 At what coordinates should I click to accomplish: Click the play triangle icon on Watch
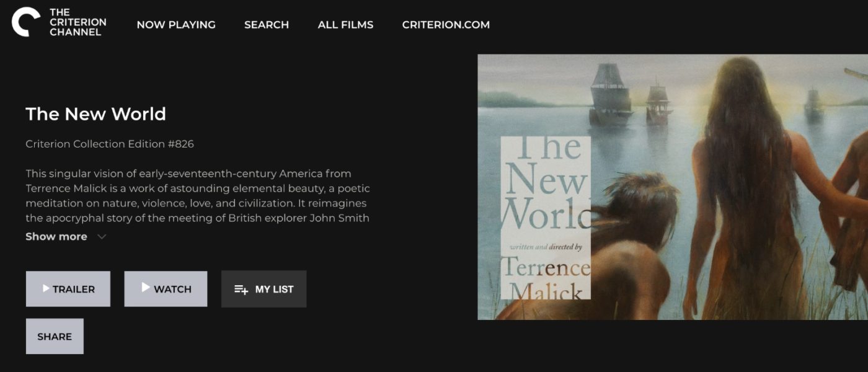pos(146,288)
